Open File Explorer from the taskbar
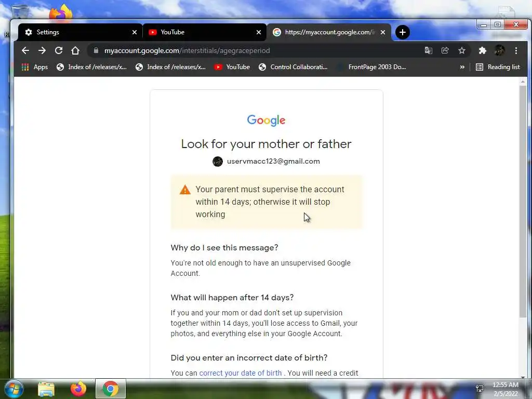Screen dimensions: 532x399 [46, 389]
